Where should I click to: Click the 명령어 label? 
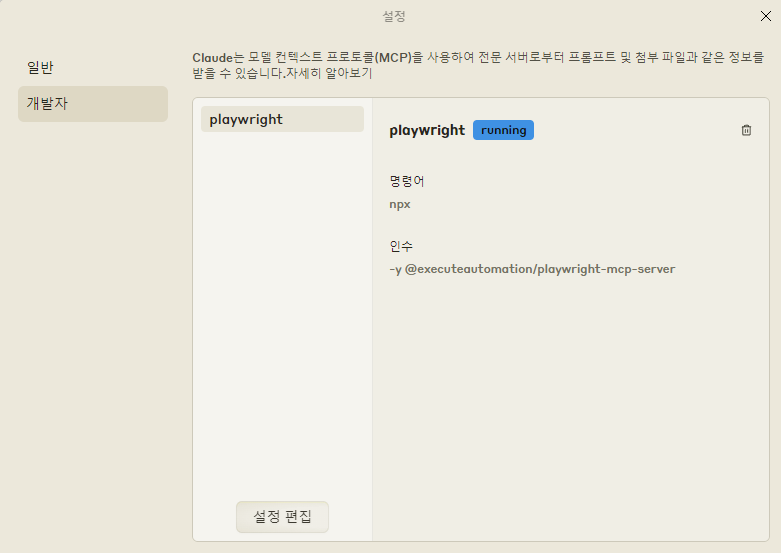(406, 181)
